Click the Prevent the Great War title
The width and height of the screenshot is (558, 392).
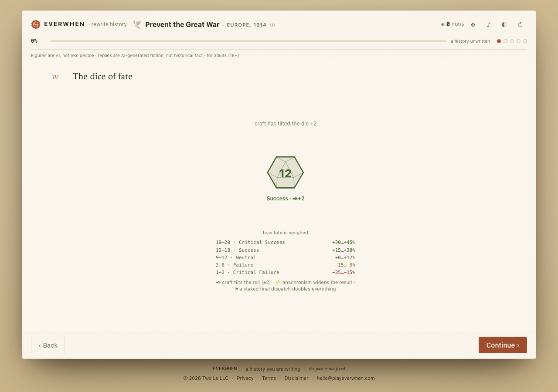[182, 24]
